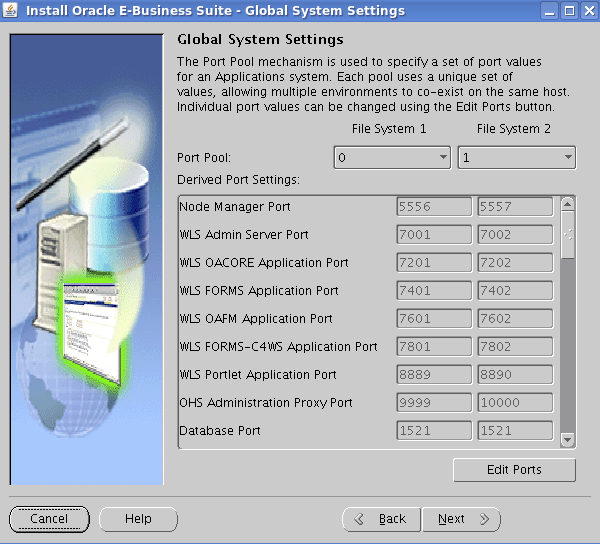
Task: Click the File System 1 column header
Action: pos(389,129)
